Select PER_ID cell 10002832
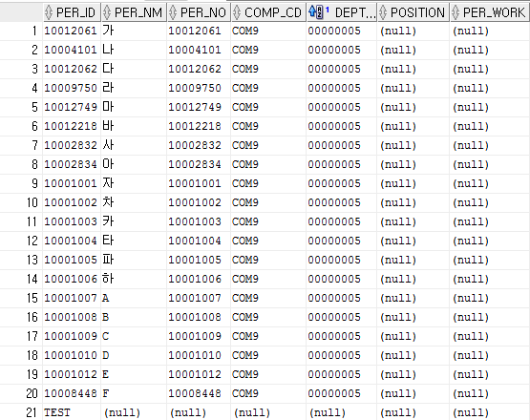The image size is (530, 420). (71, 145)
